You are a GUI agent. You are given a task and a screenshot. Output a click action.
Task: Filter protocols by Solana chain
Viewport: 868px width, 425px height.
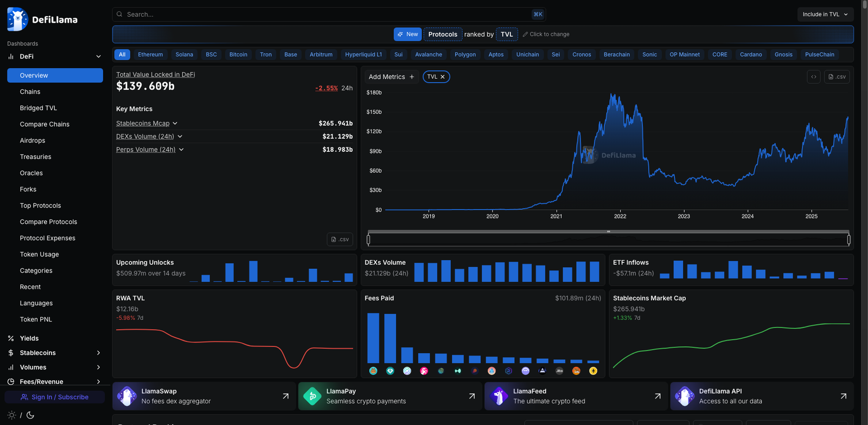(184, 54)
